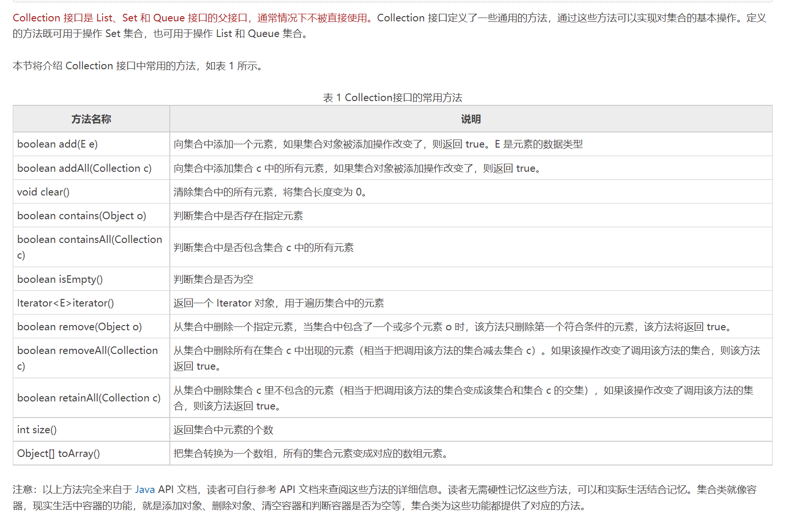
Task: Select the boolean retainAll(Collection c) cell
Action: [x=91, y=398]
